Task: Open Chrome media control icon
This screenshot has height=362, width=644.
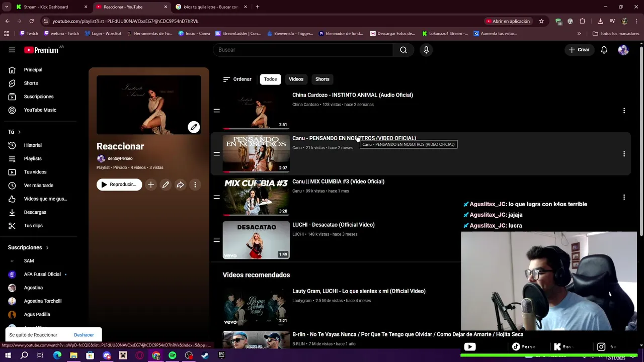Action: pyautogui.click(x=612, y=21)
